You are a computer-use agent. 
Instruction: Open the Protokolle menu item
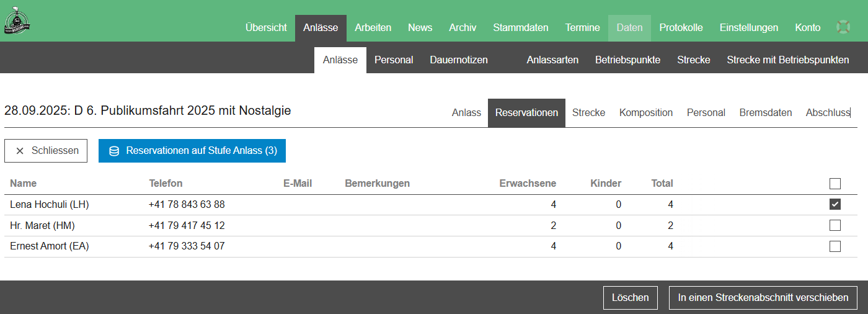681,28
